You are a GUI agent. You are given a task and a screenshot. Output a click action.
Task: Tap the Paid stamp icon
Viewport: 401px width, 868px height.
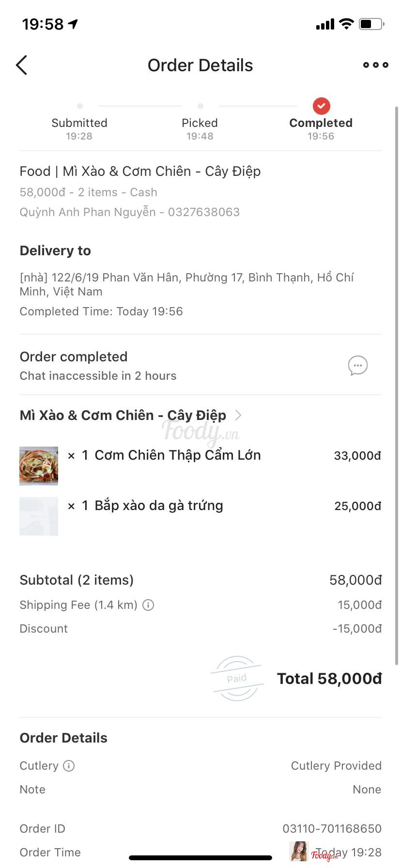tap(237, 678)
